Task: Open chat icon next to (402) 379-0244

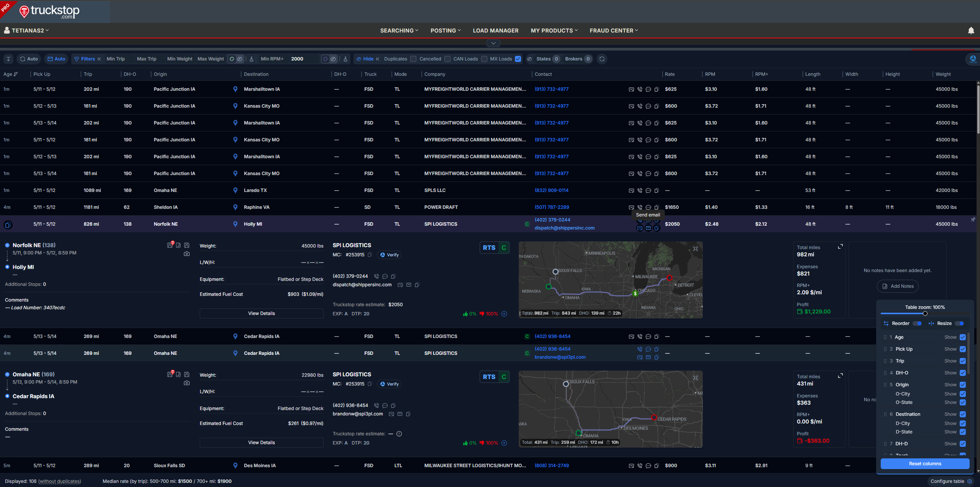Action: (385, 276)
